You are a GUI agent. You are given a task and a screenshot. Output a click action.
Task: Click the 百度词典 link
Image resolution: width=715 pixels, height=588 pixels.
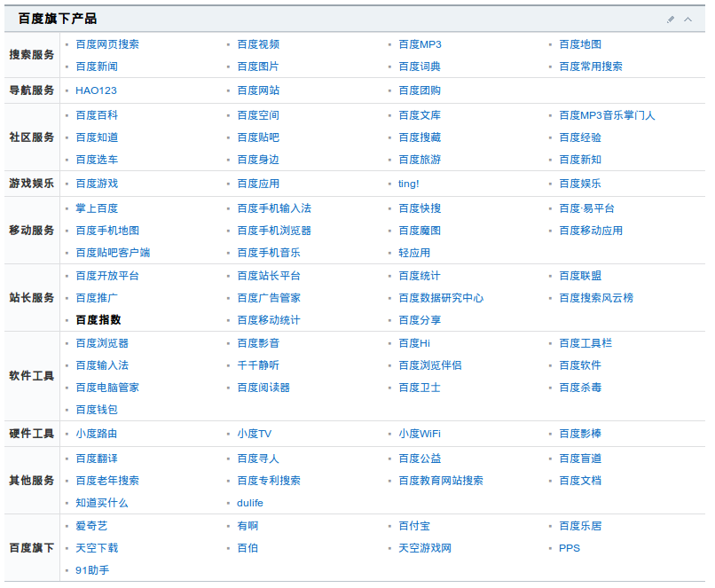point(420,67)
